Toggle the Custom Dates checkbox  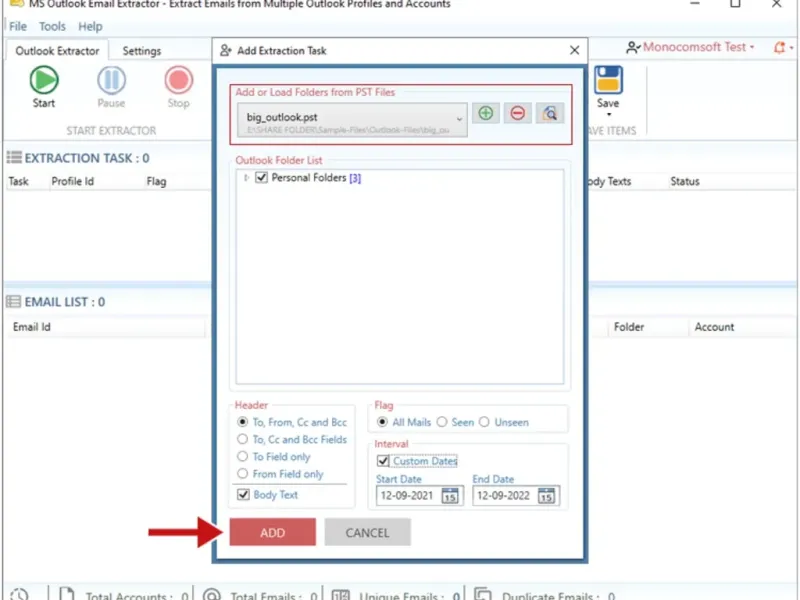click(383, 461)
